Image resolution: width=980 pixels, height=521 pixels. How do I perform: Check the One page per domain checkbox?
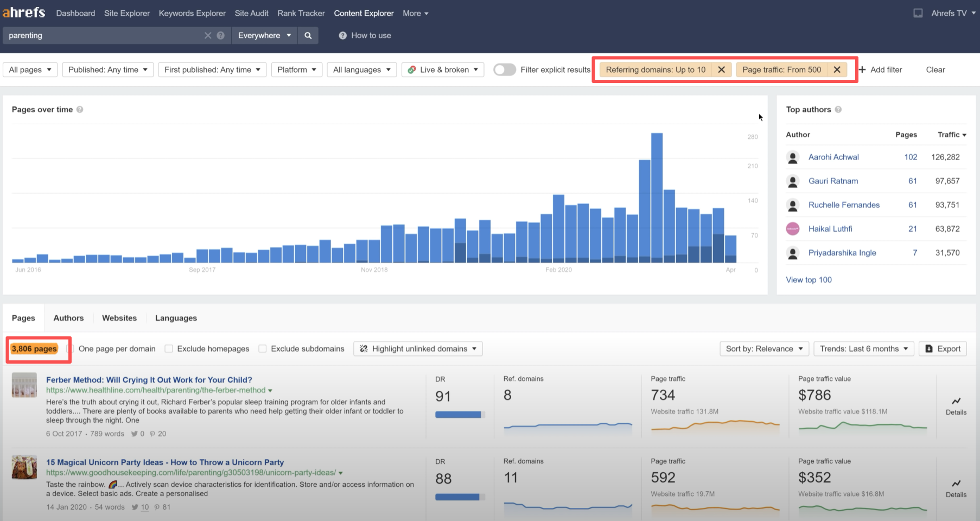point(70,348)
